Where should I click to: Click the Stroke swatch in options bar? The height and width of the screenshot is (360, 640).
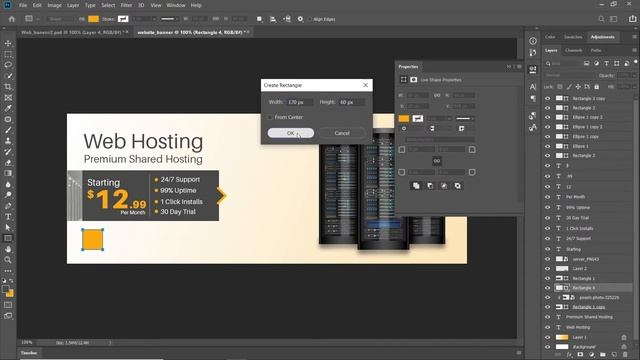pyautogui.click(x=123, y=19)
